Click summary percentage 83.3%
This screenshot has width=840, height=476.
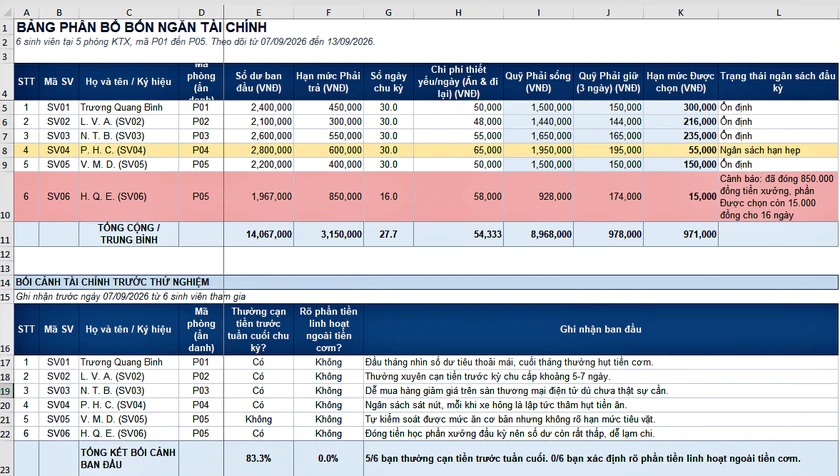[x=259, y=458]
